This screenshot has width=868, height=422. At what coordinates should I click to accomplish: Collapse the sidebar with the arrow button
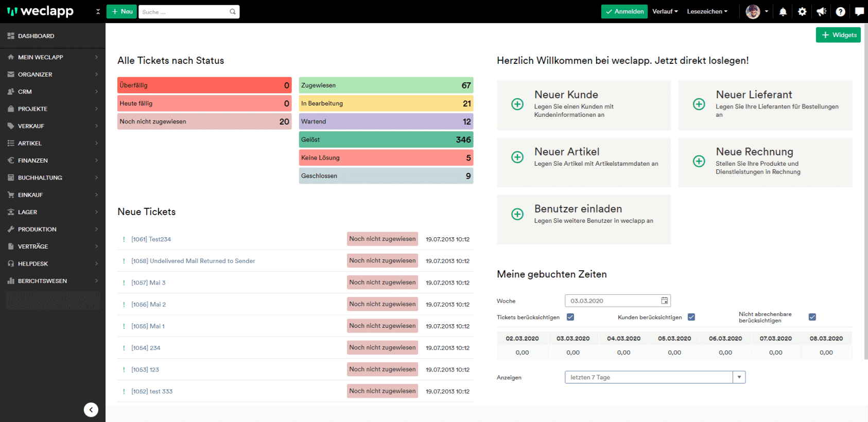91,410
